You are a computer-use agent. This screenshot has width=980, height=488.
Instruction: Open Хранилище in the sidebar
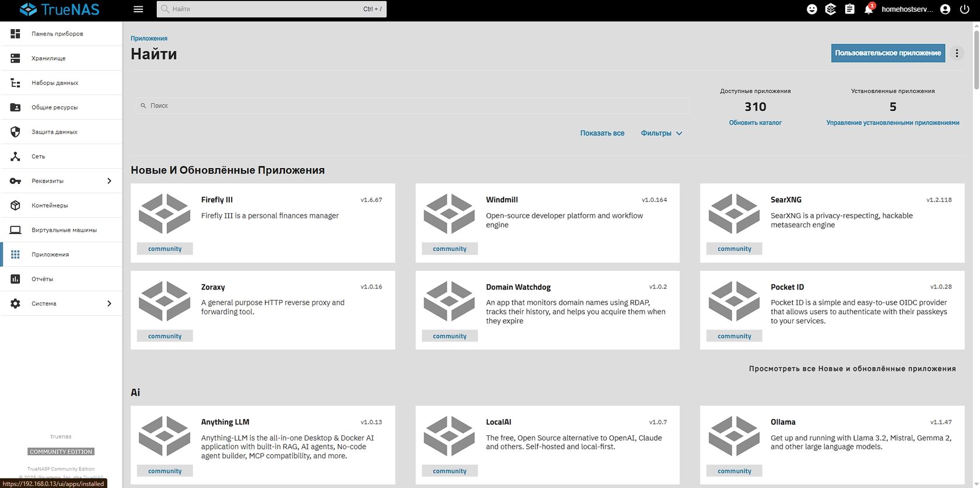[x=61, y=58]
